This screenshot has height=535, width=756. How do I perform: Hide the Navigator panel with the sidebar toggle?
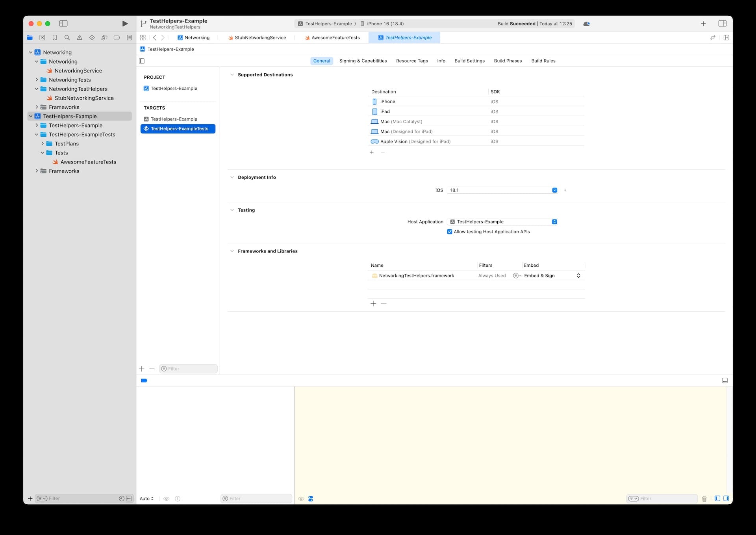(63, 24)
